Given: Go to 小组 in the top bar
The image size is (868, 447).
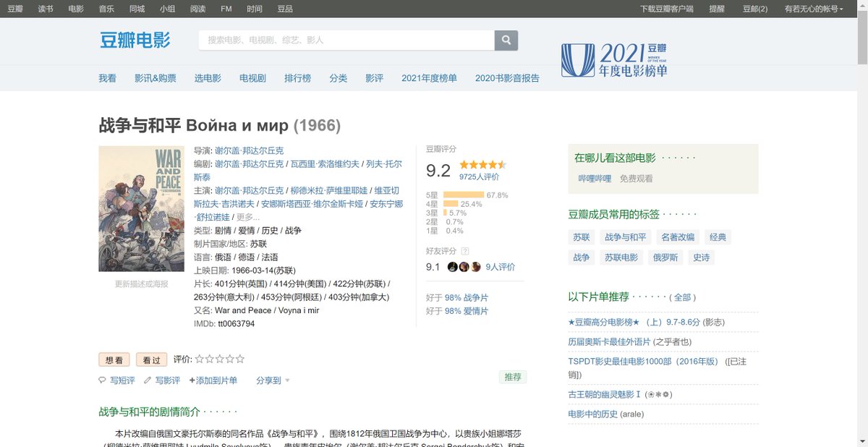Looking at the screenshot, I should pos(167,9).
